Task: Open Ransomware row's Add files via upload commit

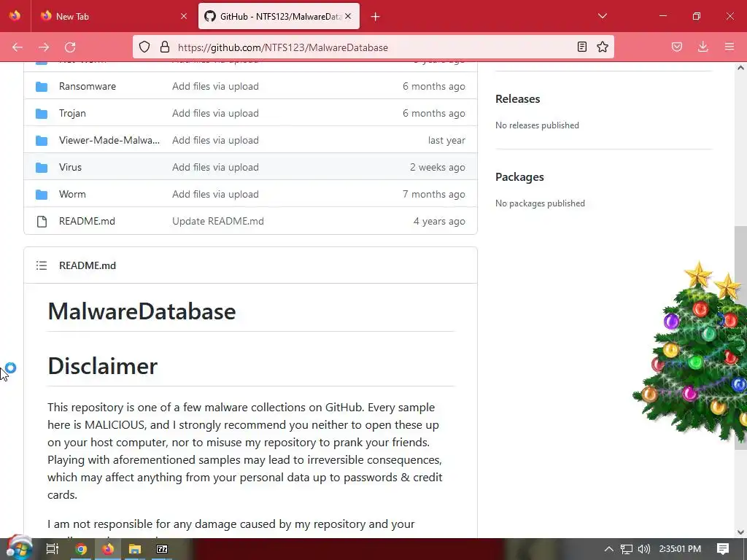Action: [x=215, y=86]
